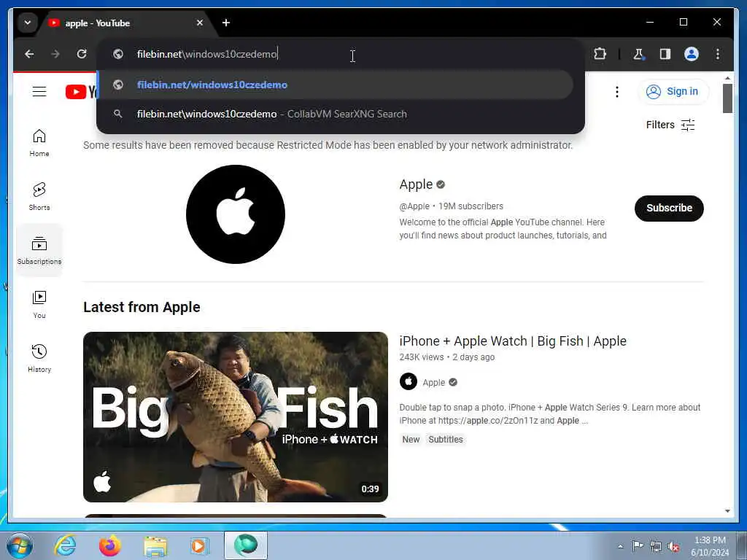Viewport: 747px width, 560px height.
Task: Click the Sign in button
Action: 673,91
